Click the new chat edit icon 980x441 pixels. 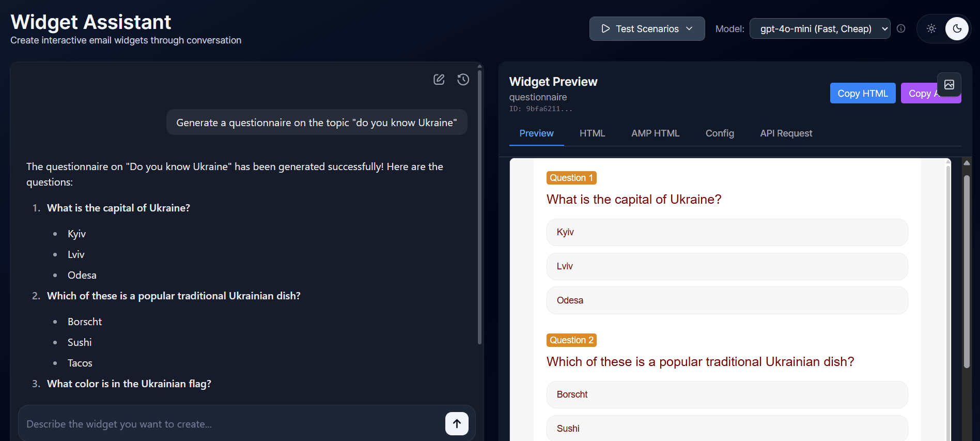(439, 80)
